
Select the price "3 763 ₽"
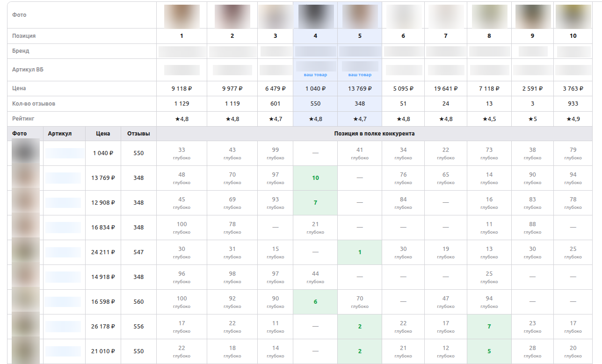pos(573,88)
